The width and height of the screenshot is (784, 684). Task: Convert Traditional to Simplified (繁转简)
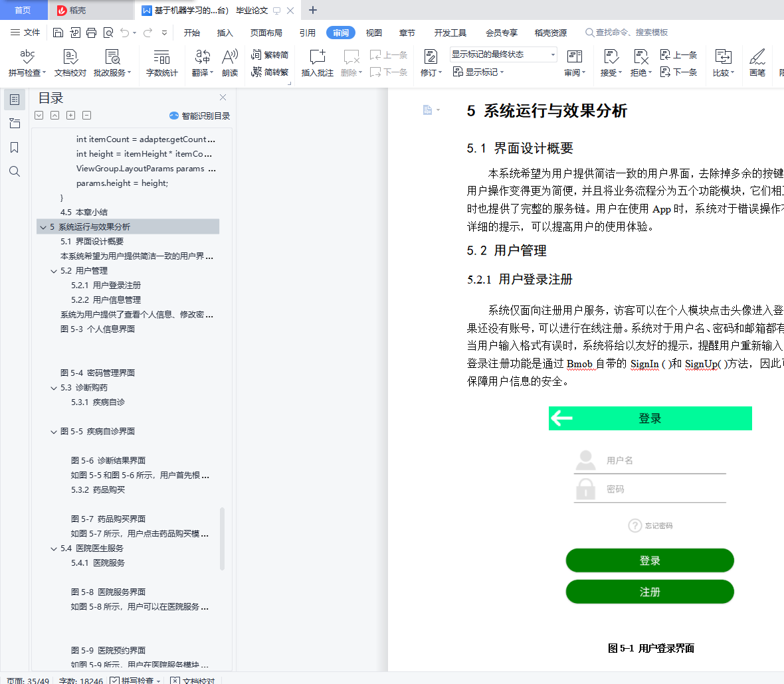tap(270, 54)
